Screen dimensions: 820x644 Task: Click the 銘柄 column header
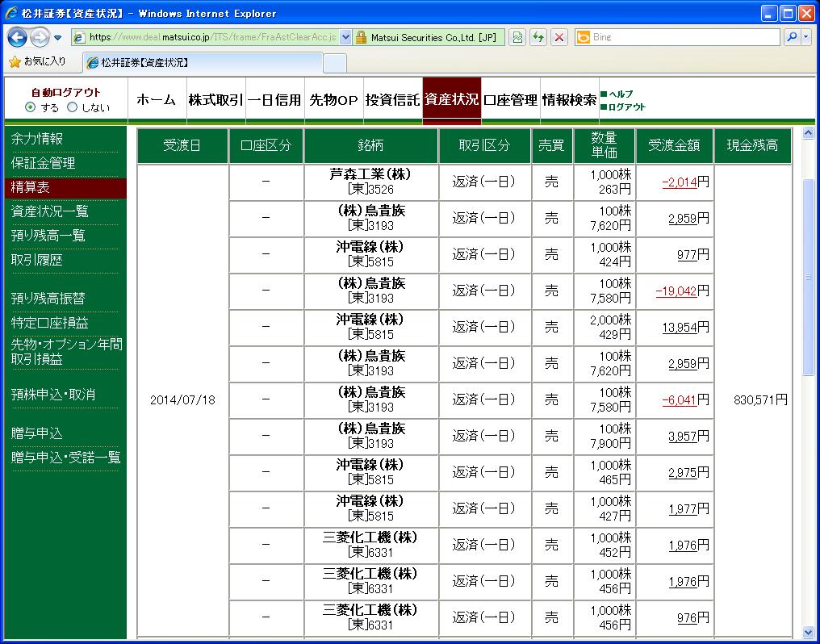point(370,146)
